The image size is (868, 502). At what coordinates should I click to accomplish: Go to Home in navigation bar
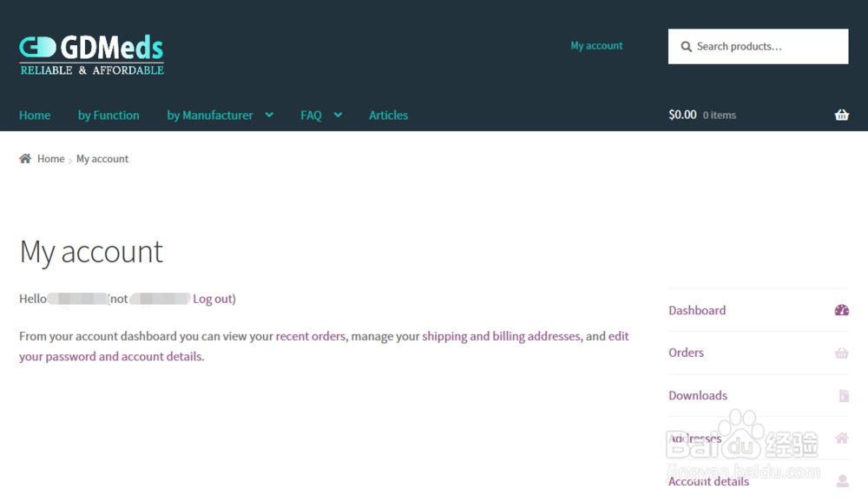click(x=35, y=116)
